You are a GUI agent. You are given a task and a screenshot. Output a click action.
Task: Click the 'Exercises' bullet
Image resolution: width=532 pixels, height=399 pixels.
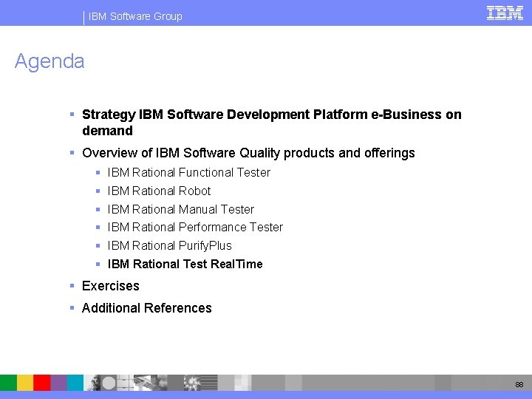(x=111, y=286)
